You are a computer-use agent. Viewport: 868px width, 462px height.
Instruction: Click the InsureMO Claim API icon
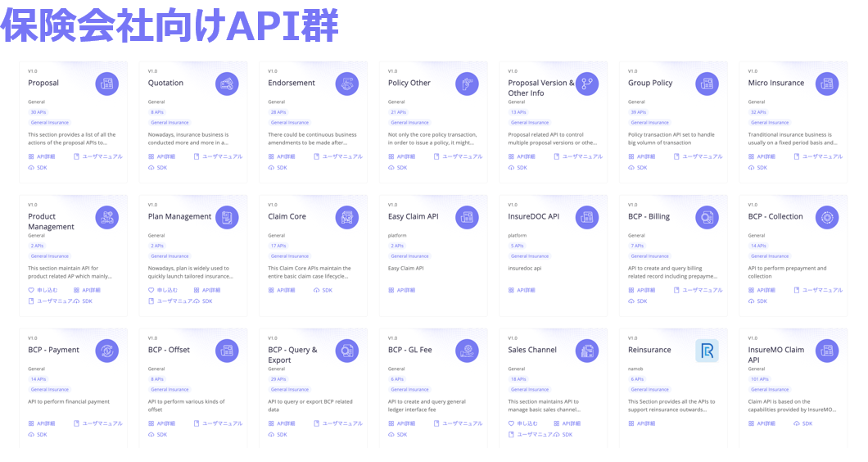(827, 351)
